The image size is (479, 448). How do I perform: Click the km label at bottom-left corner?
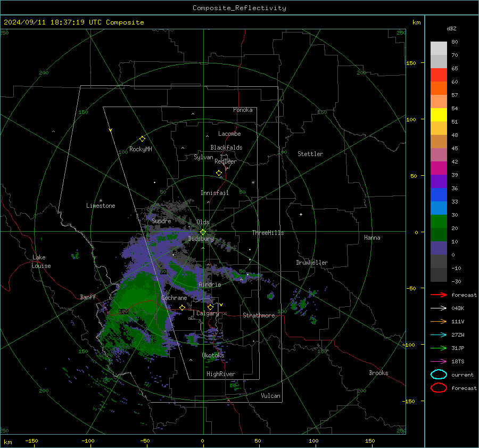pos(7,442)
